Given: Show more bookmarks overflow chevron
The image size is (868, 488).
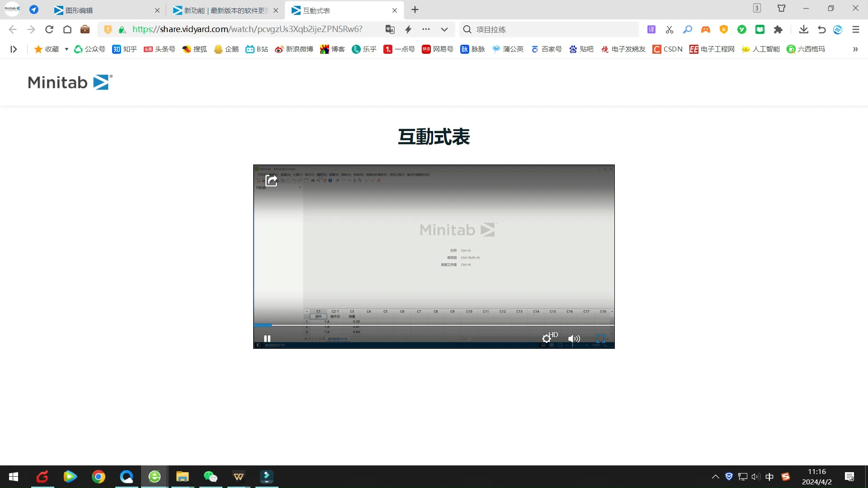Looking at the screenshot, I should pos(855,49).
